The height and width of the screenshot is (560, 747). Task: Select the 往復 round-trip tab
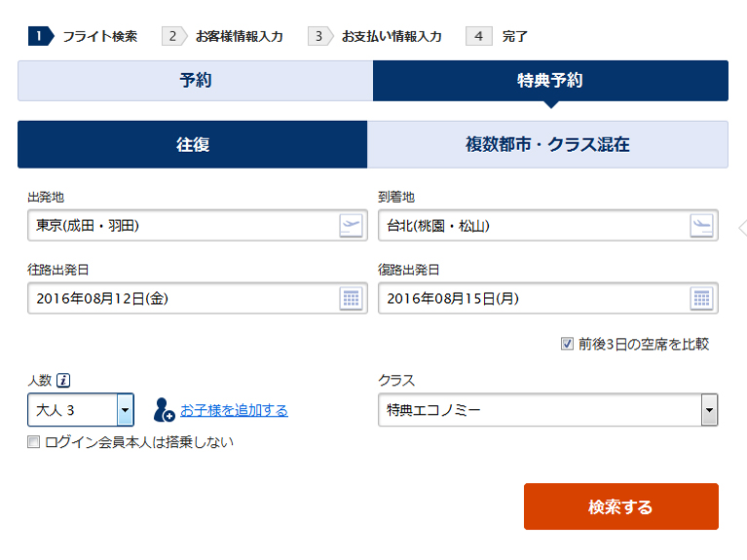coord(193,144)
